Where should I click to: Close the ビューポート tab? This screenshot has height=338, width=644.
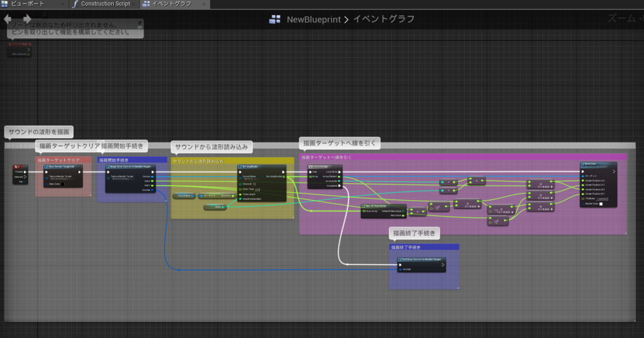[x=62, y=4]
